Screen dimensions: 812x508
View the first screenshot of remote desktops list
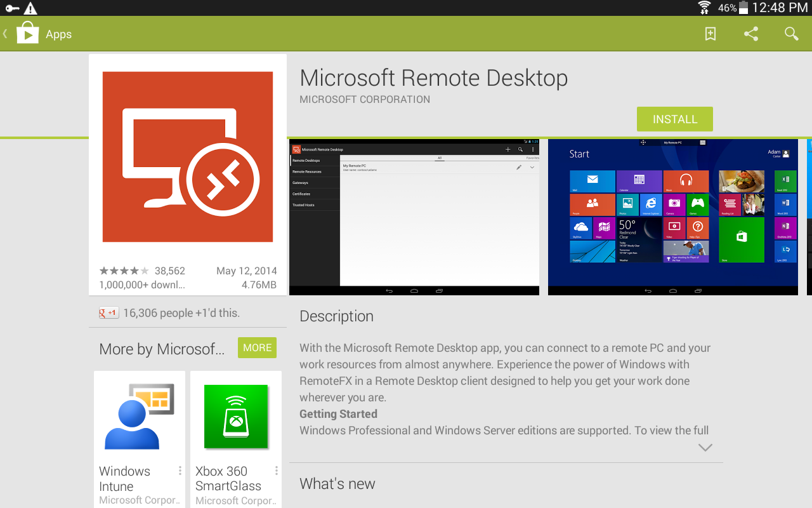[x=414, y=217]
